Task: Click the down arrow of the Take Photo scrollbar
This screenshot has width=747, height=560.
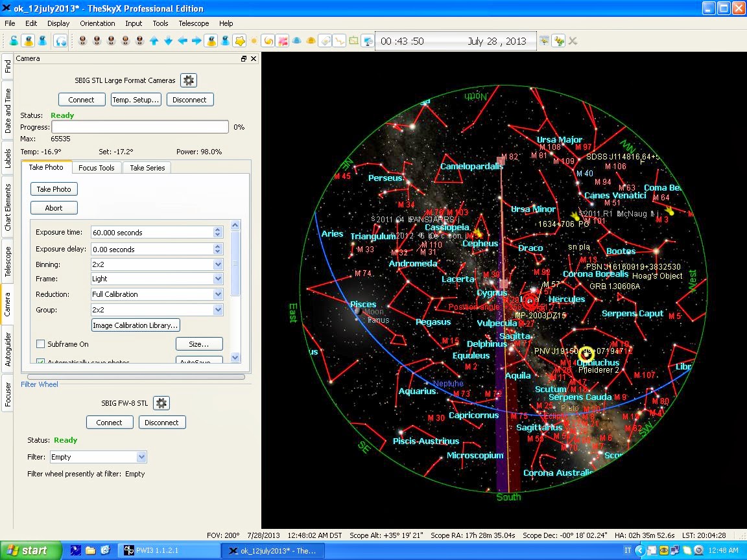Action: 235,357
